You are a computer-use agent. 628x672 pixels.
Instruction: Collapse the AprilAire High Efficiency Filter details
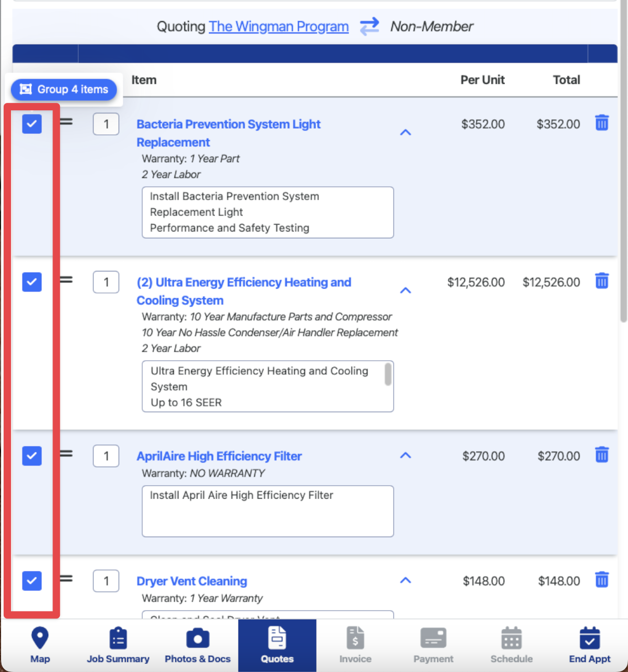405,455
